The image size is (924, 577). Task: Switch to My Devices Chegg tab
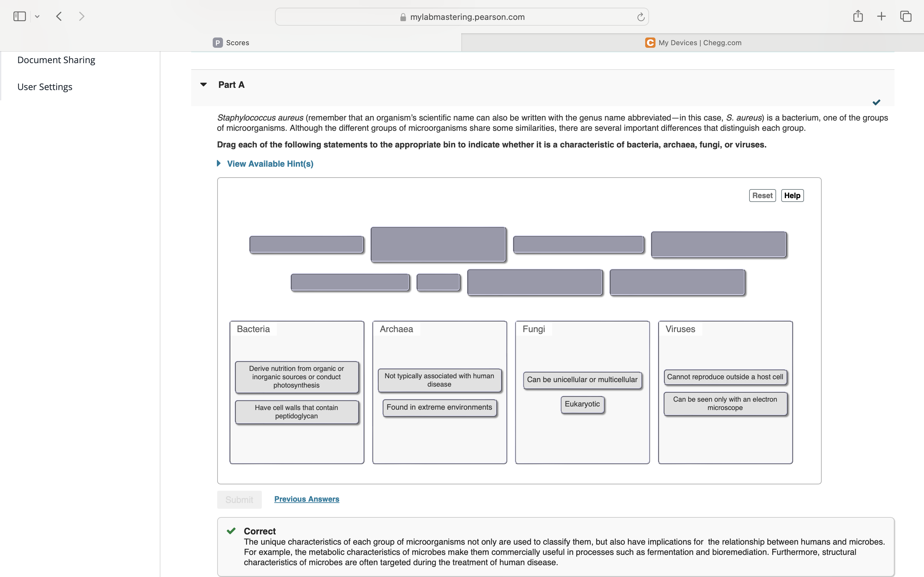tap(693, 43)
